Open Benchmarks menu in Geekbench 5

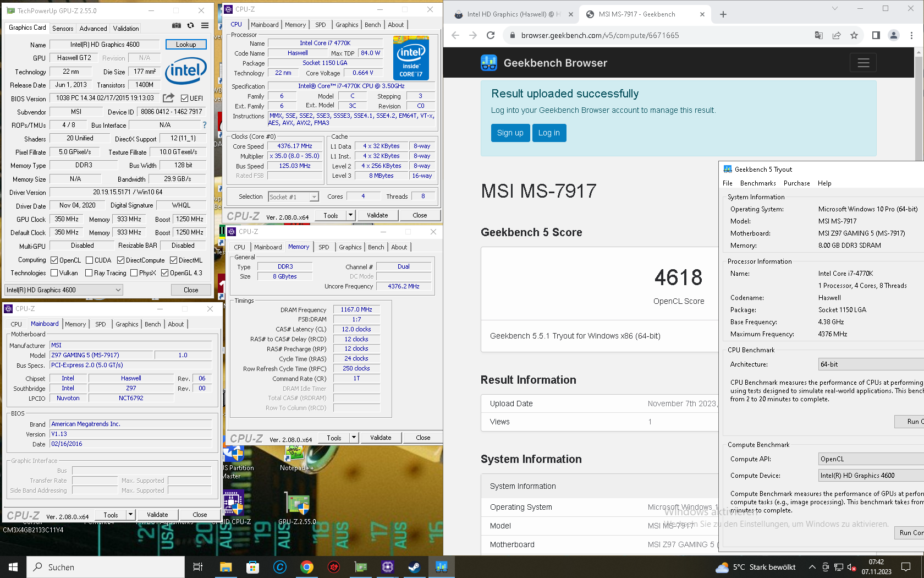758,183
